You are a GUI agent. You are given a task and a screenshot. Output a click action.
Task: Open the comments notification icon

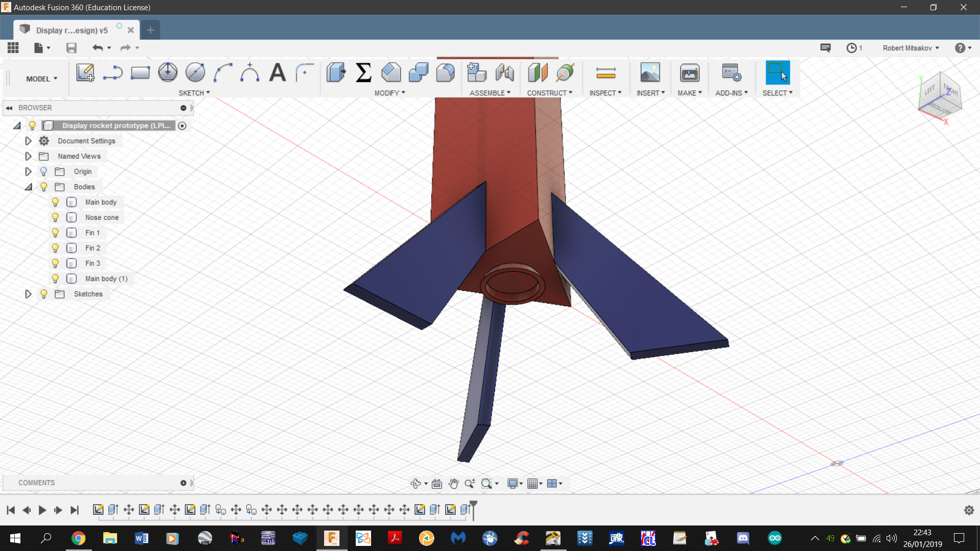(x=825, y=48)
